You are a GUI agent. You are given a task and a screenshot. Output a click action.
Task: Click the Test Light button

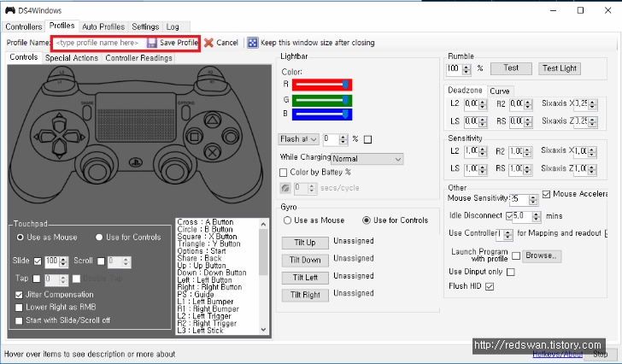[560, 68]
